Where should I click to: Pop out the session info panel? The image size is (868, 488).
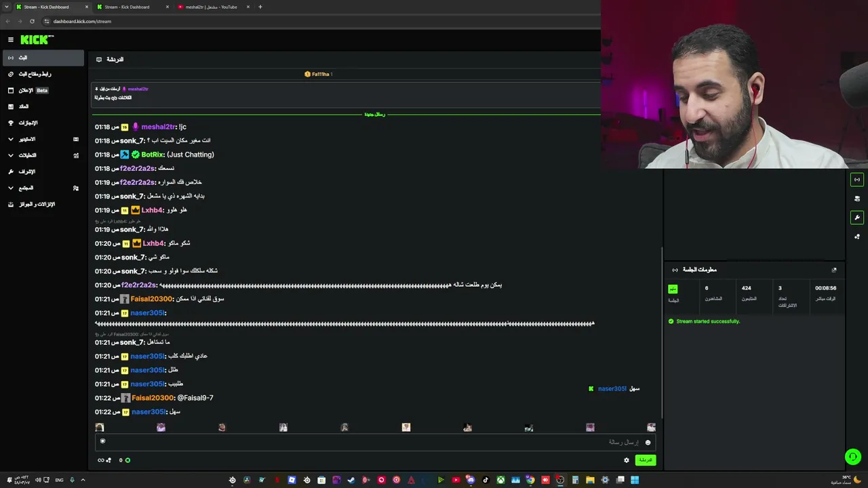click(834, 270)
